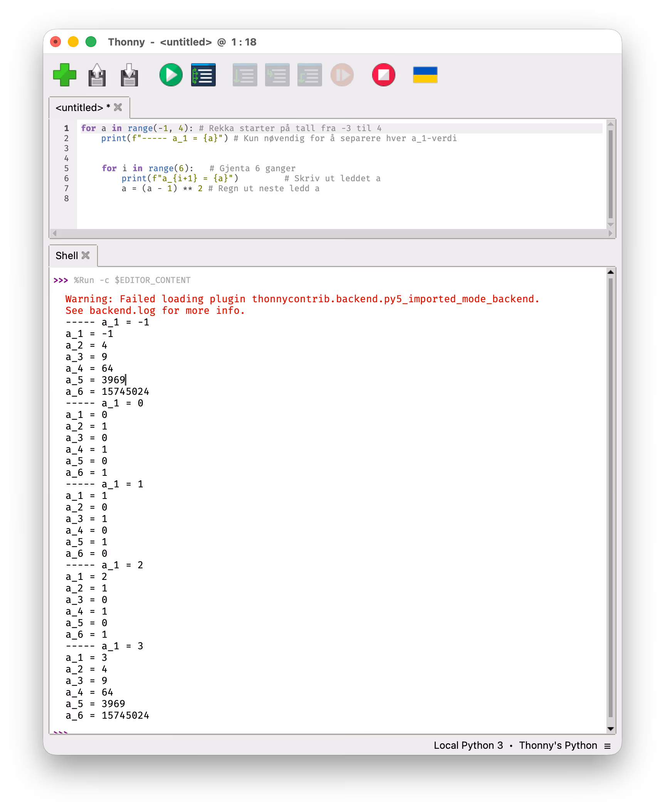The width and height of the screenshot is (665, 812).
Task: Close the untitled editor tab
Action: pos(118,107)
